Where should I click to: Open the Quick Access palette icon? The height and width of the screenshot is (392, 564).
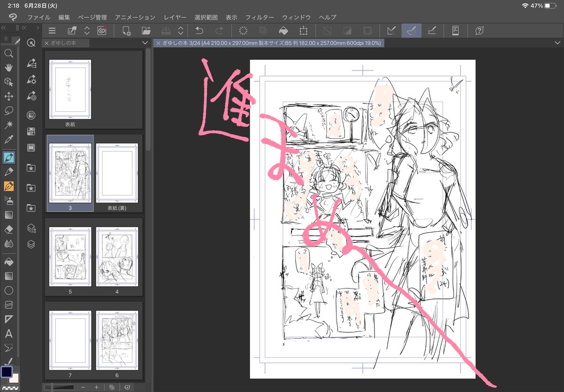[x=31, y=43]
